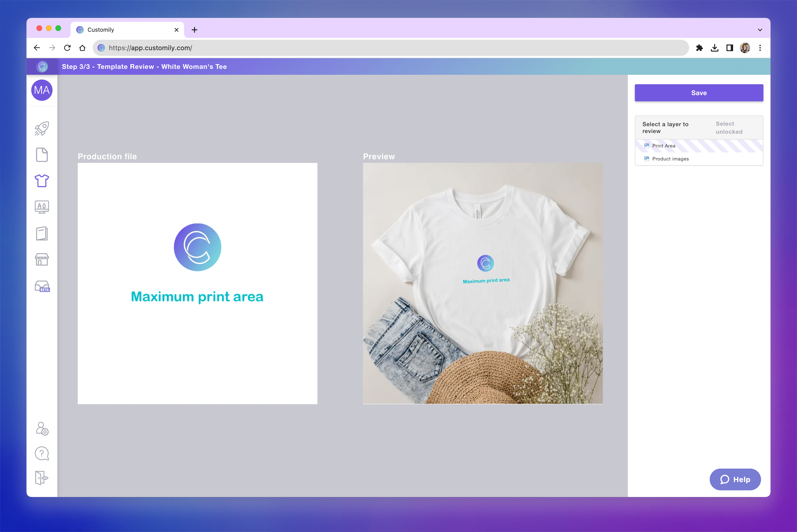This screenshot has height=532, width=797.
Task: Open the store section in the sidebar
Action: pyautogui.click(x=42, y=260)
